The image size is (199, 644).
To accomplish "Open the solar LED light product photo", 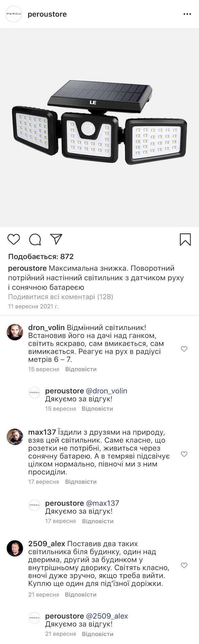I will pos(99,127).
